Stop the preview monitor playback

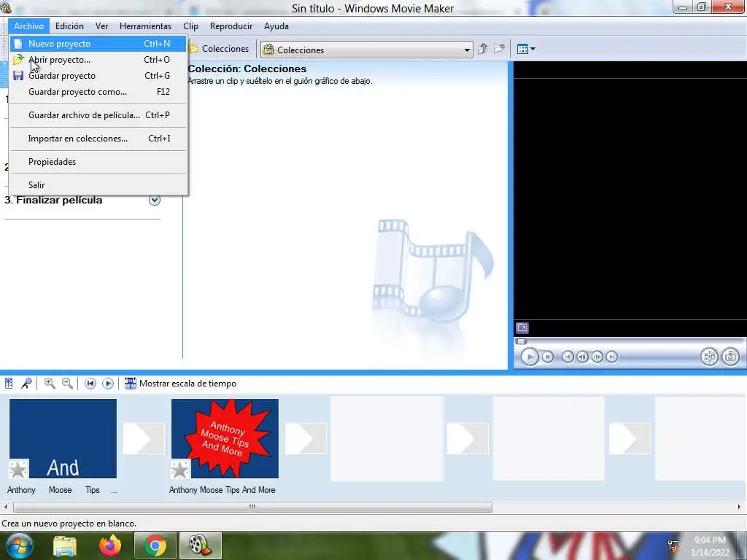[x=548, y=357]
